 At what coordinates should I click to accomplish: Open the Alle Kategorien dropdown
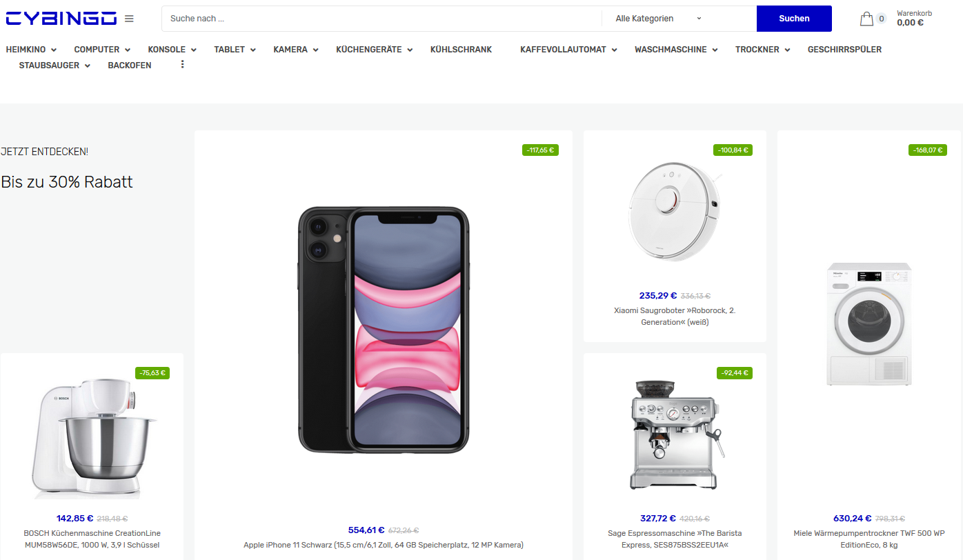(659, 19)
